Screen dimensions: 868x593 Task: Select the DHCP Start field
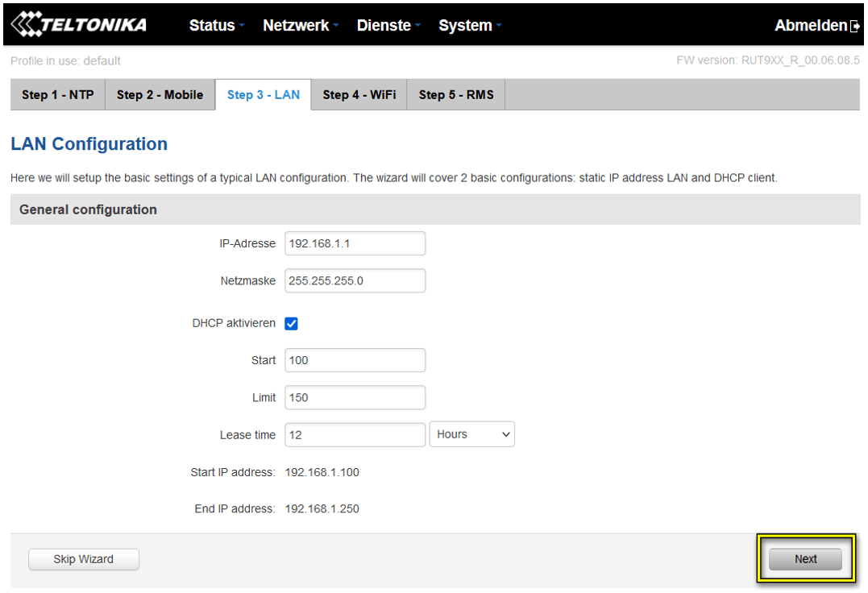(x=355, y=360)
